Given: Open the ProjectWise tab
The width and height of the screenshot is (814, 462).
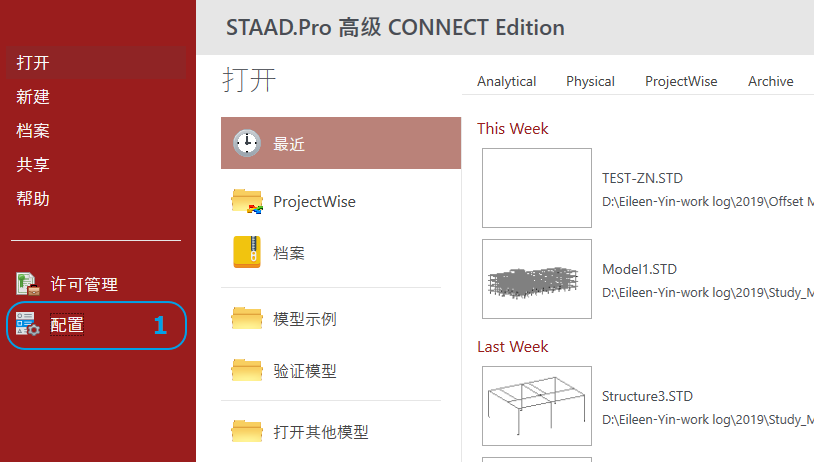Looking at the screenshot, I should click(681, 82).
